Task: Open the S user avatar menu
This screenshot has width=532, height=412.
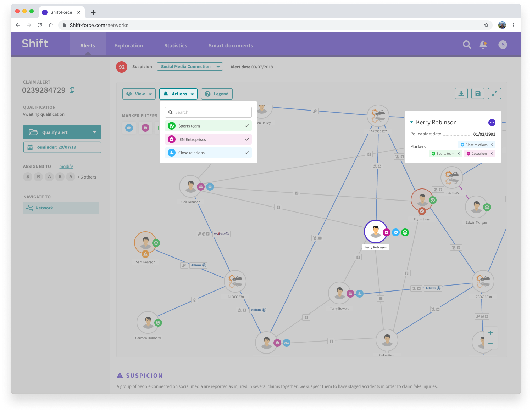Action: (x=503, y=45)
